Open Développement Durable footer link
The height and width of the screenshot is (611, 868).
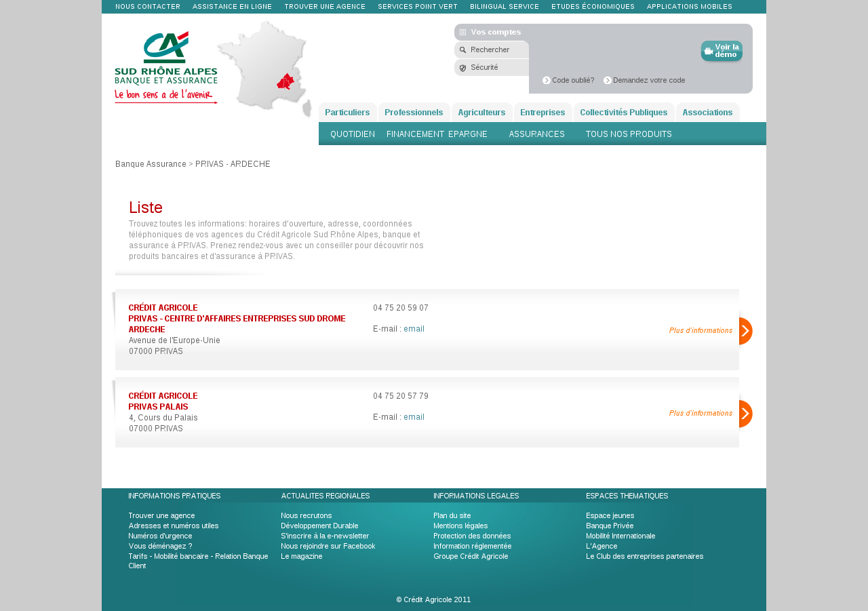pos(319,526)
